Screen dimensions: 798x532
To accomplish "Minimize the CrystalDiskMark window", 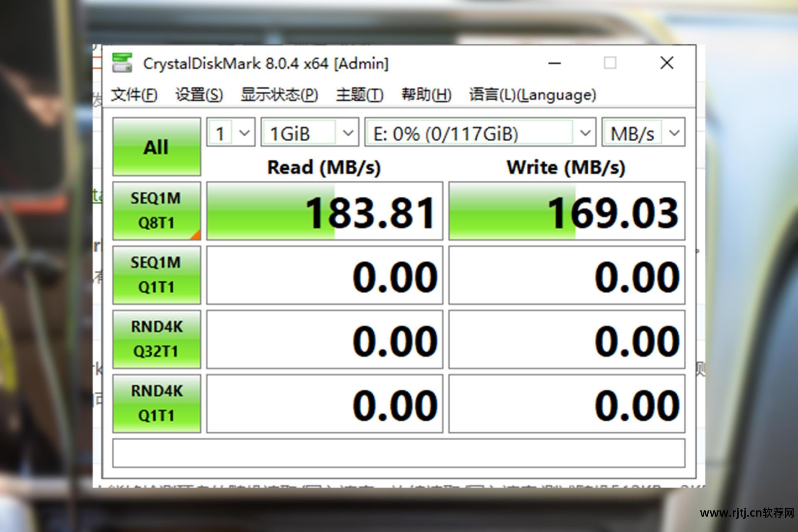I will pyautogui.click(x=554, y=63).
